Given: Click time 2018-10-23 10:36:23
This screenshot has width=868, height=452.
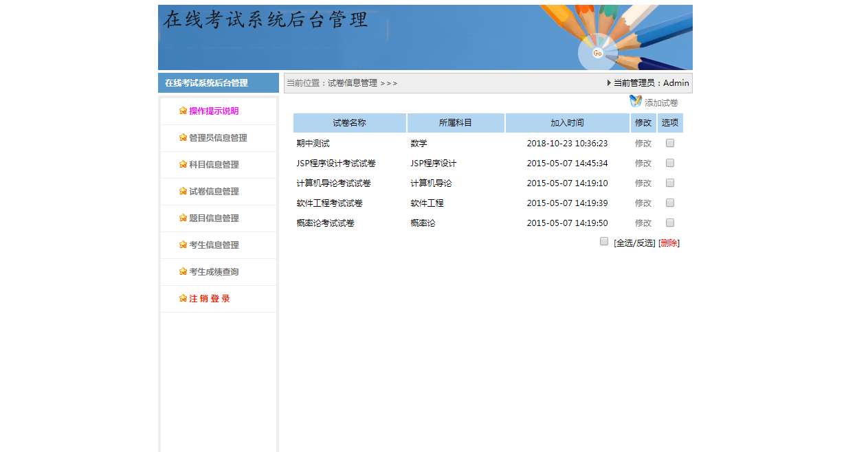Looking at the screenshot, I should pos(567,144).
